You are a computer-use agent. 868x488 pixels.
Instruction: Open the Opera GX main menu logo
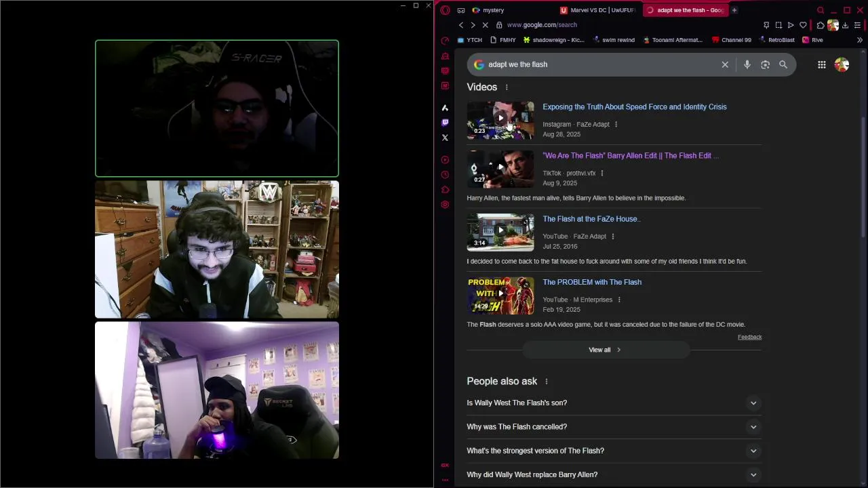[445, 10]
